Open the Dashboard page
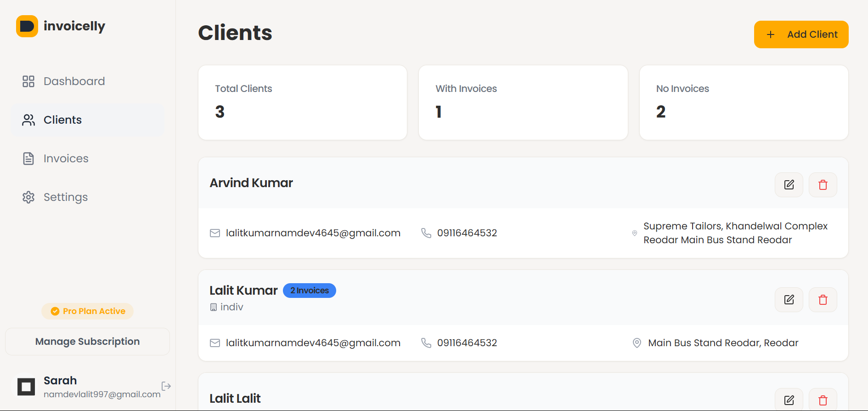 [x=74, y=81]
